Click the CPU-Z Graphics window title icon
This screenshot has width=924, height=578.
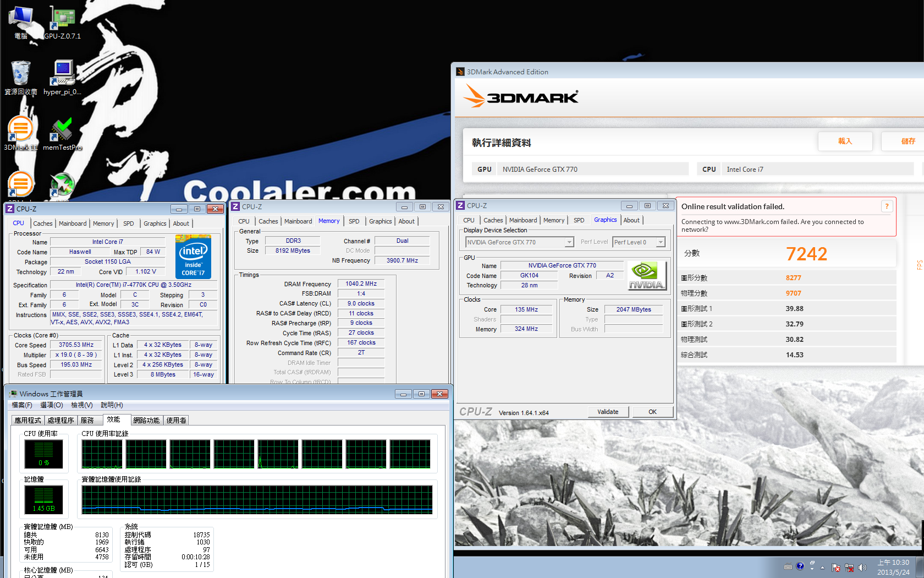point(460,205)
